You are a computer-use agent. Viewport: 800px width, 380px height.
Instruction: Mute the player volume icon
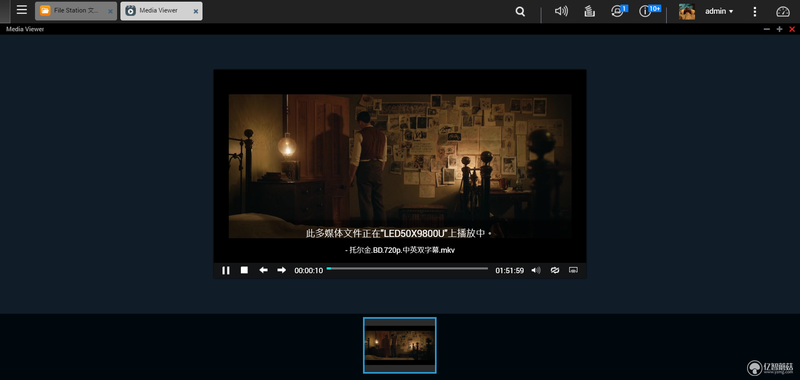point(536,270)
